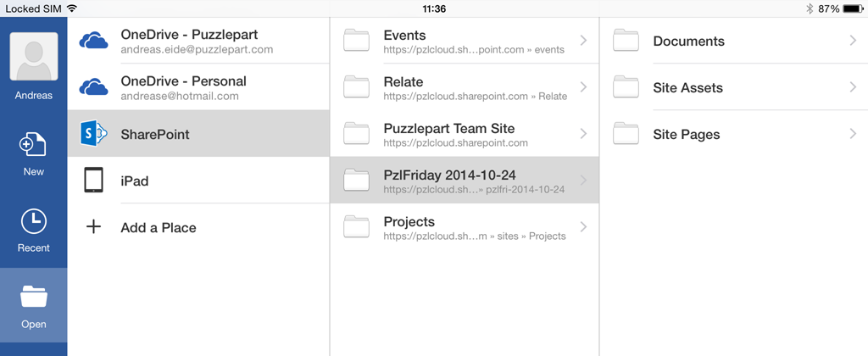The width and height of the screenshot is (868, 356).
Task: Open Puzzlepart Team Site
Action: pyautogui.click(x=465, y=134)
